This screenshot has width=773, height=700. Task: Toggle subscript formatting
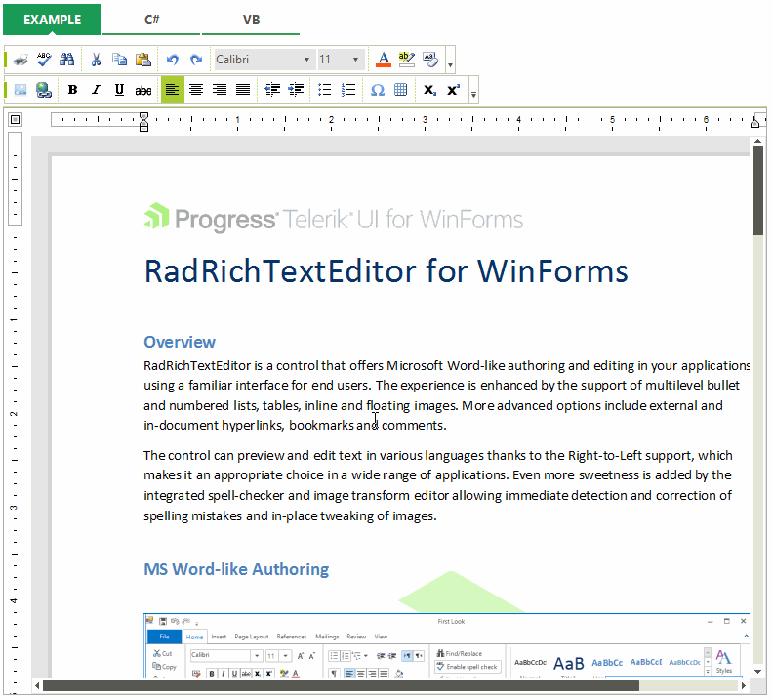[429, 90]
